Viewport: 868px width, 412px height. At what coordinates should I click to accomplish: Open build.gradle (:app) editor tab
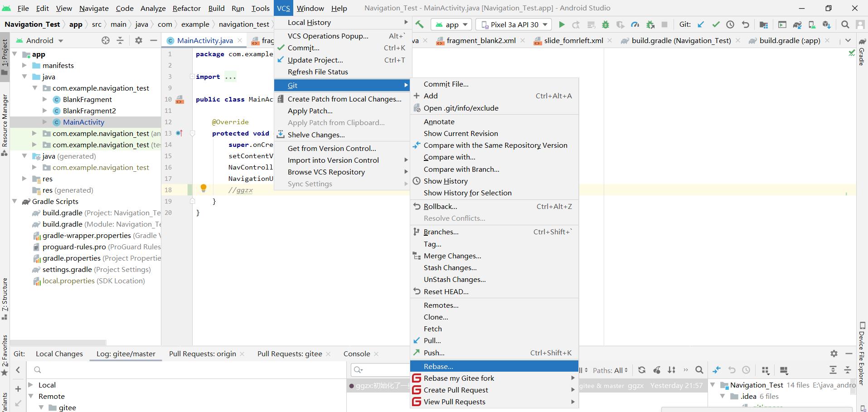tap(790, 40)
